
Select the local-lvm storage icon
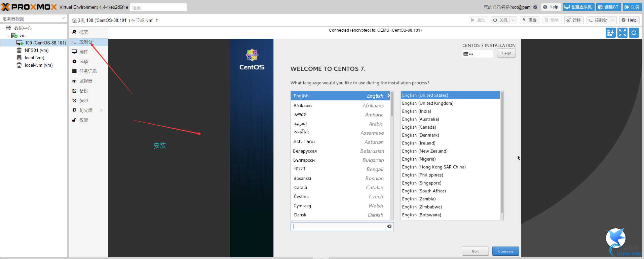tap(19, 65)
